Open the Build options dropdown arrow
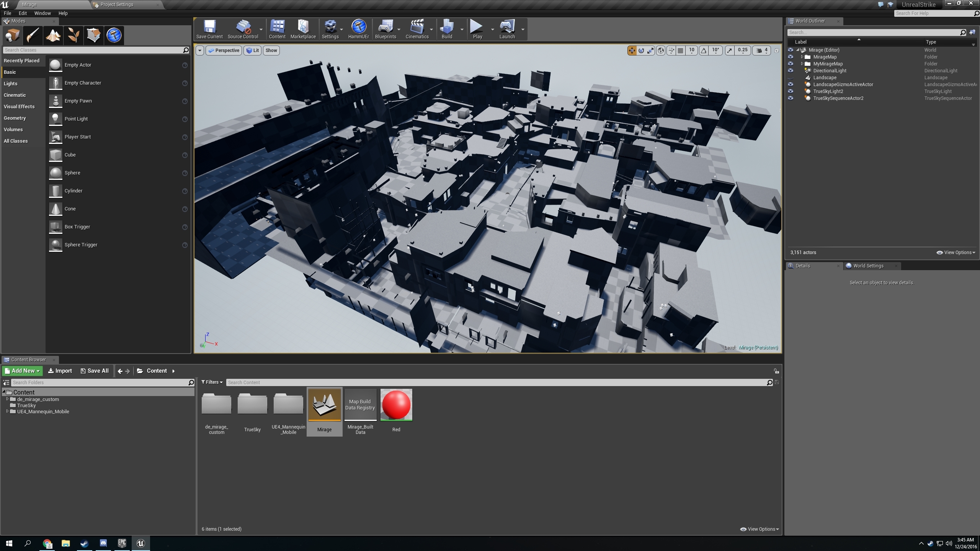The height and width of the screenshot is (551, 980). click(462, 29)
